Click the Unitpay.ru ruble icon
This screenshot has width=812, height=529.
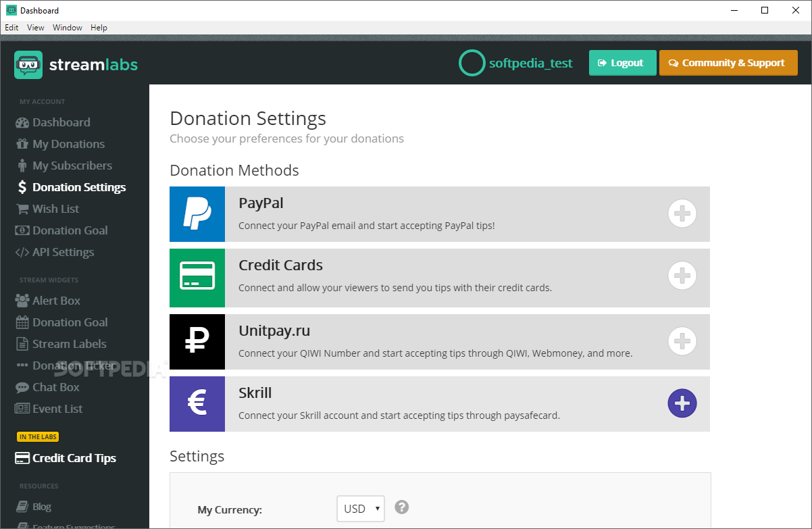197,342
